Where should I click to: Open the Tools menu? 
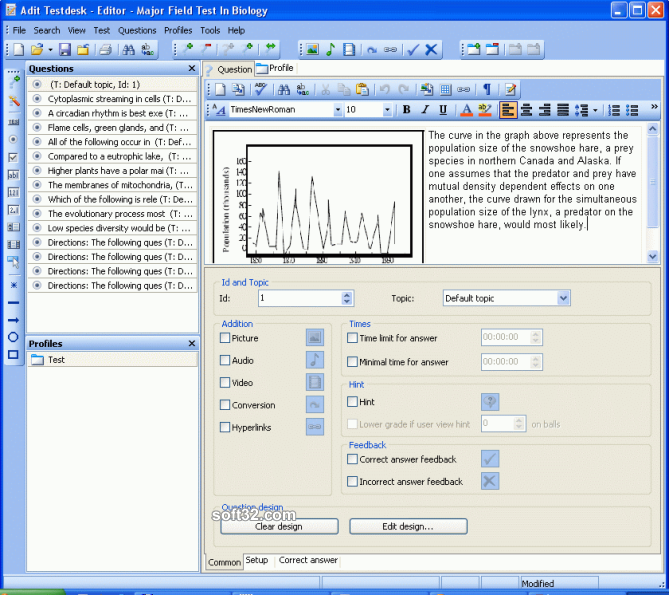pyautogui.click(x=210, y=30)
